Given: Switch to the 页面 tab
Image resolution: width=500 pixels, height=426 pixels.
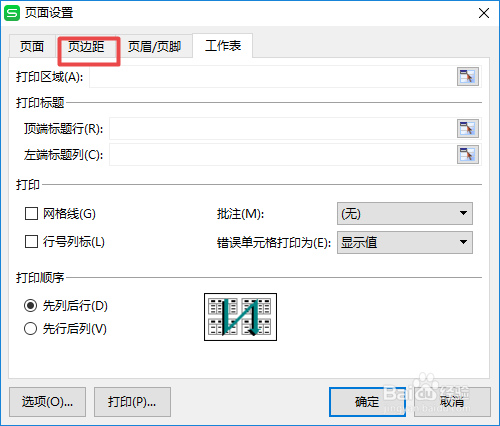Looking at the screenshot, I should pyautogui.click(x=32, y=46).
